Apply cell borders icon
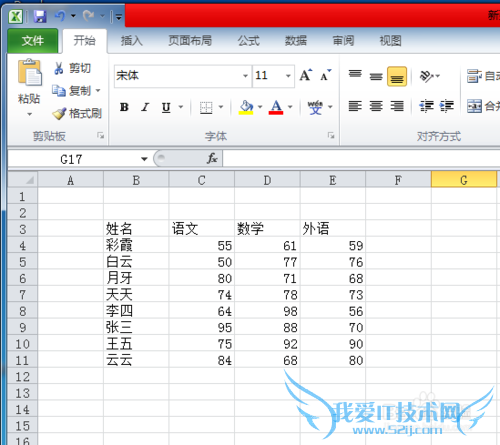 [206, 108]
